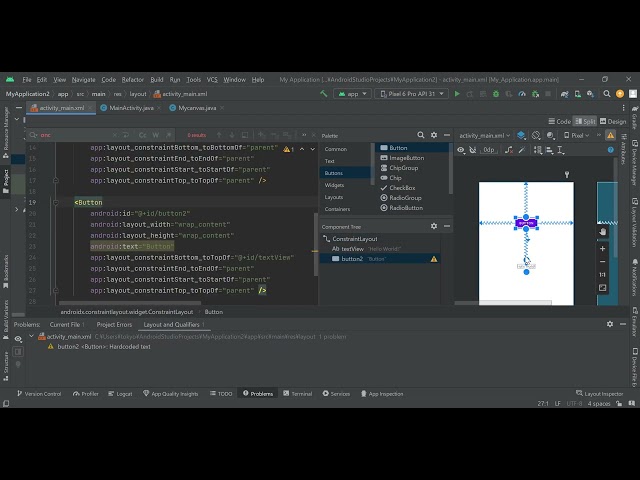Image resolution: width=640 pixels, height=480 pixels.
Task: Open the Profile app gauge icon in toolbar
Action: pos(522,94)
